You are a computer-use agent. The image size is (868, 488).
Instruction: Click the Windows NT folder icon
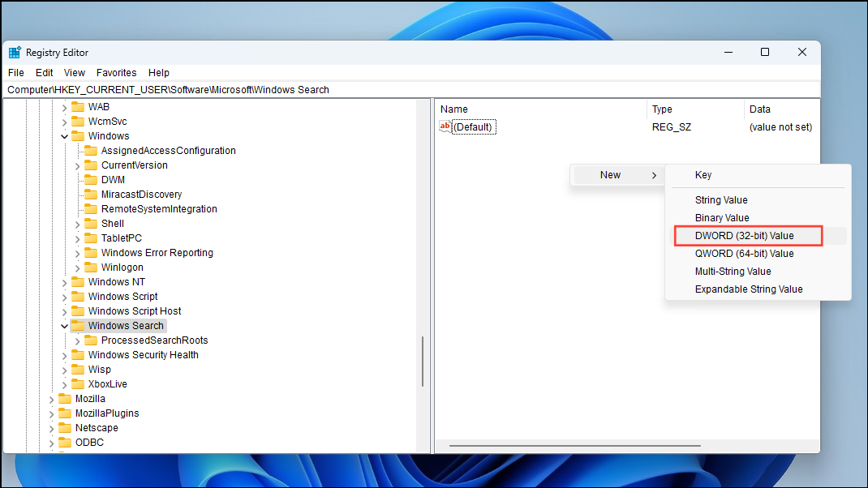pos(78,281)
